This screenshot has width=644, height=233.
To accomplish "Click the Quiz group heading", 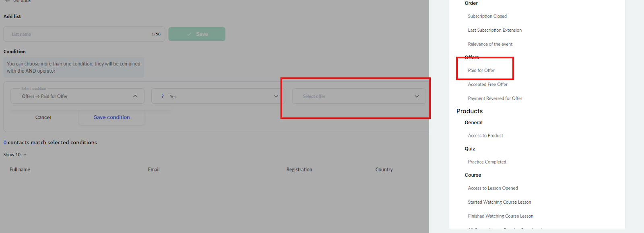I will point(470,149).
